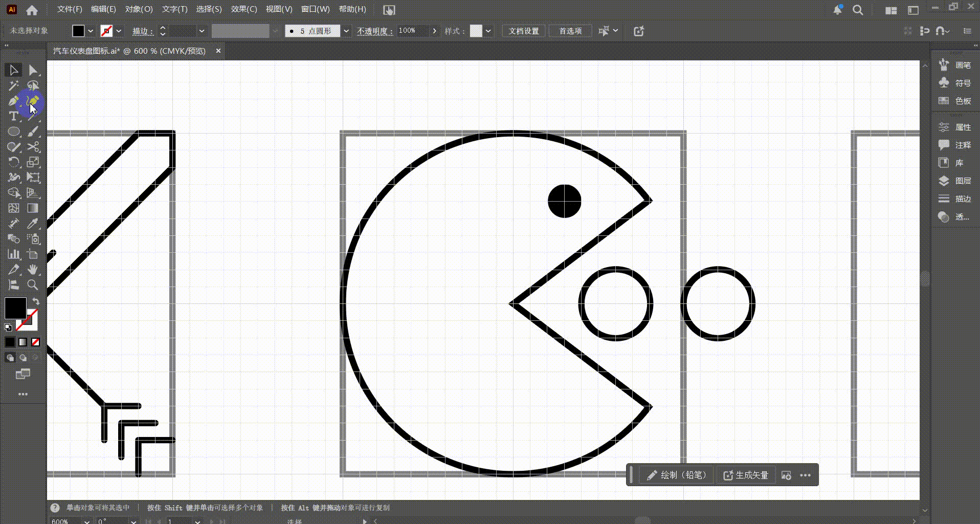Open the 5 点圆形 brush dropdown

point(346,31)
